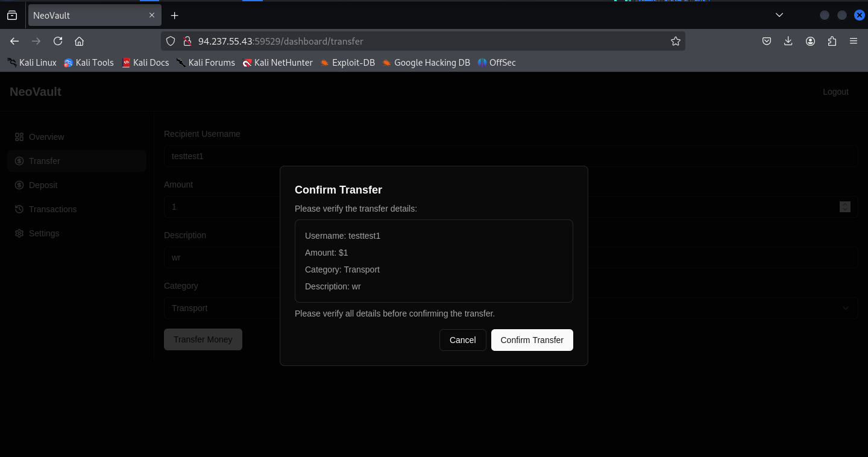Image resolution: width=868 pixels, height=457 pixels.
Task: Click the Firefox account profile icon
Action: click(810, 41)
